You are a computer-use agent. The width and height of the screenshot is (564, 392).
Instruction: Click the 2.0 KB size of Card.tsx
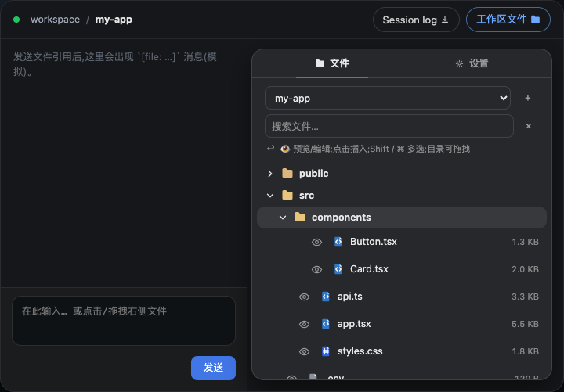click(525, 269)
